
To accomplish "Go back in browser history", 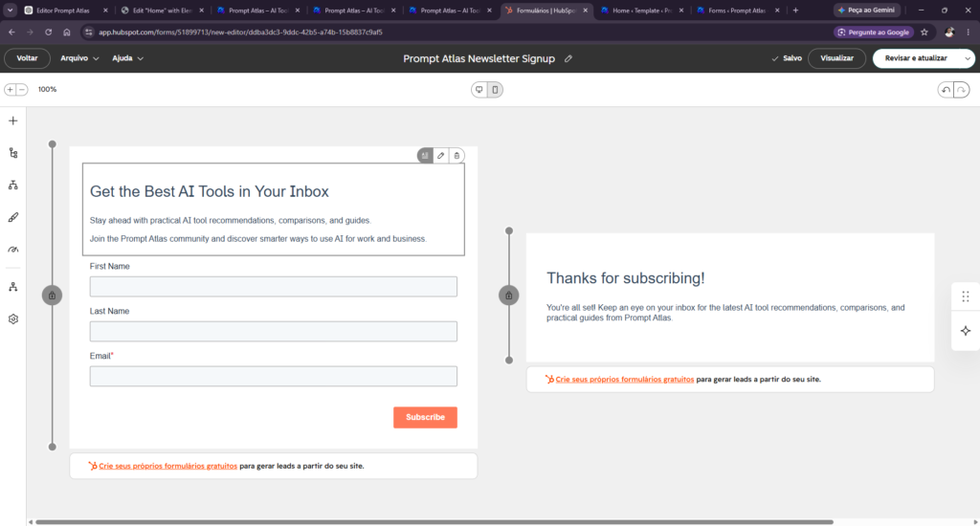I will (11, 32).
